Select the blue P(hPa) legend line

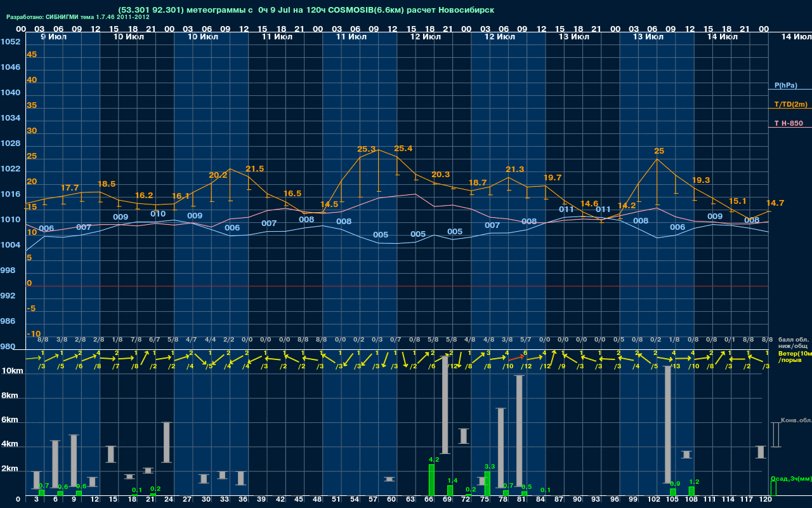coord(789,90)
